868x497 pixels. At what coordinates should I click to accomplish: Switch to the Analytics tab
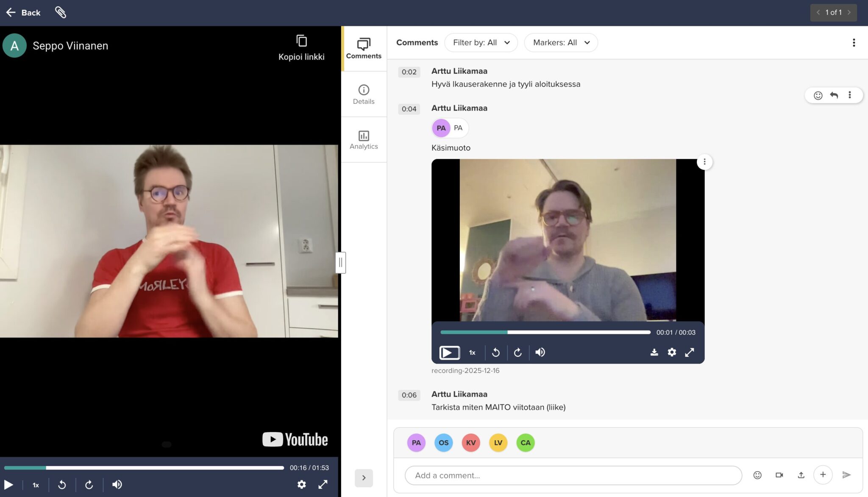pyautogui.click(x=364, y=140)
